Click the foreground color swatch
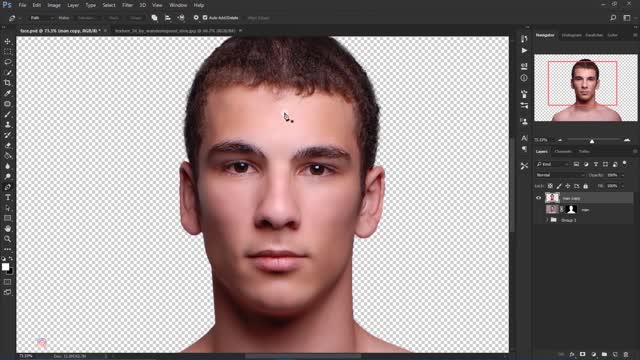 pyautogui.click(x=5, y=267)
